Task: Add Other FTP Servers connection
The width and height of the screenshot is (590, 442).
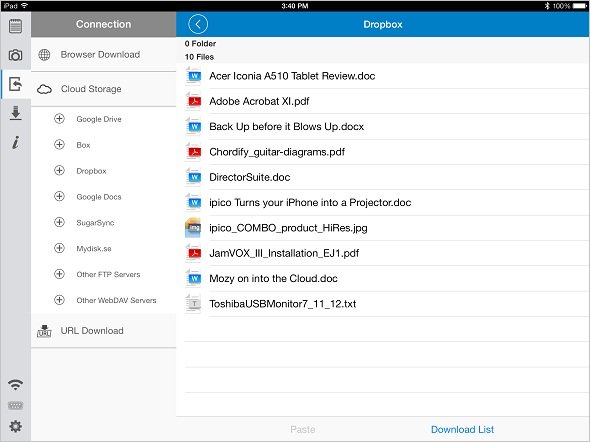Action: (x=59, y=274)
